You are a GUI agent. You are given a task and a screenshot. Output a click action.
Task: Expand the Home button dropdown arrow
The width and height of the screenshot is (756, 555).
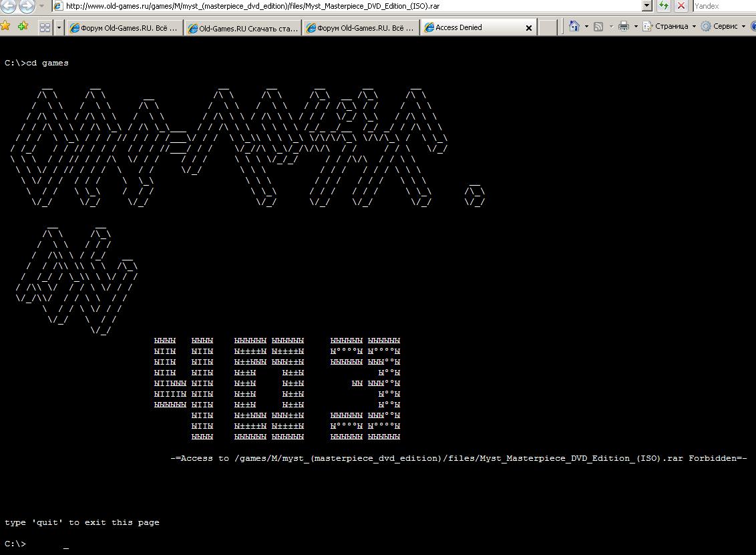pos(586,27)
